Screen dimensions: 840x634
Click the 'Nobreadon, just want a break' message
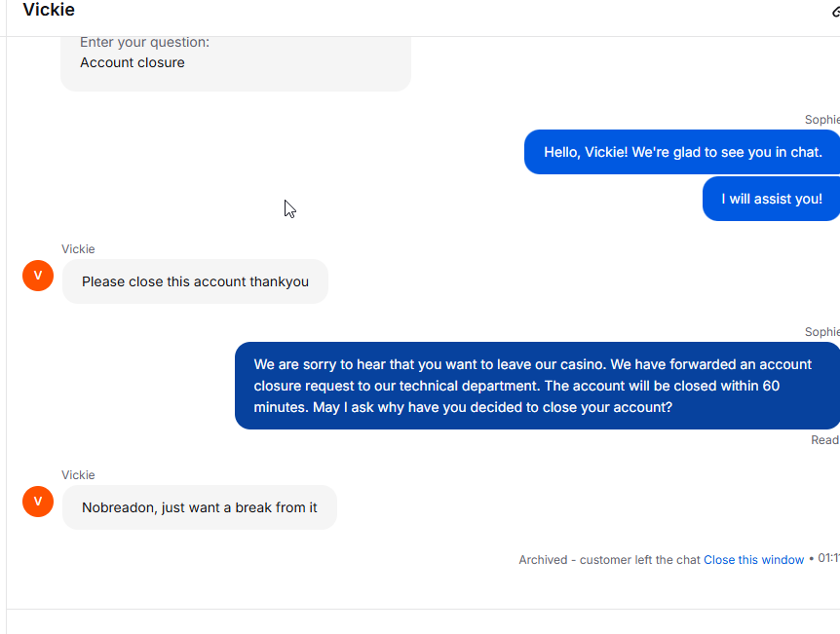(x=200, y=507)
